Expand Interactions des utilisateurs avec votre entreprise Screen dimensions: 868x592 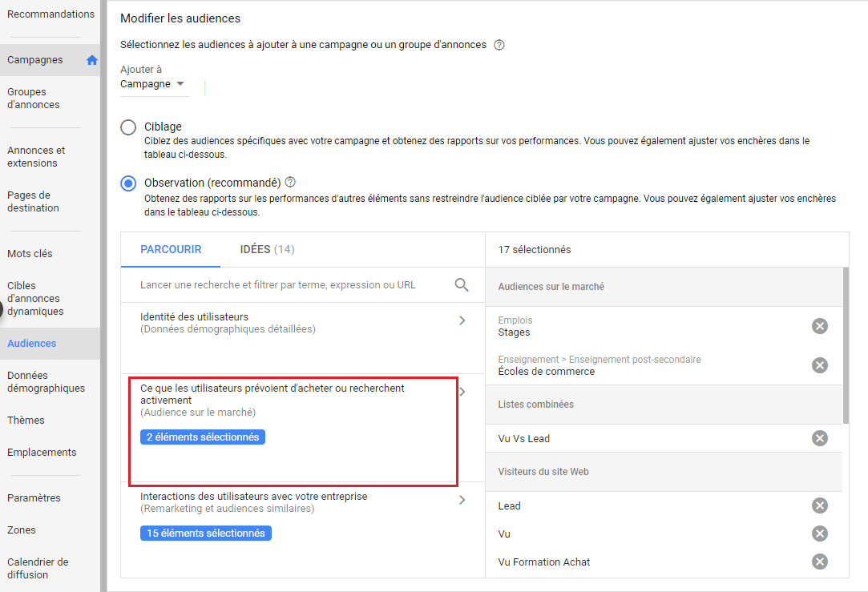click(462, 500)
